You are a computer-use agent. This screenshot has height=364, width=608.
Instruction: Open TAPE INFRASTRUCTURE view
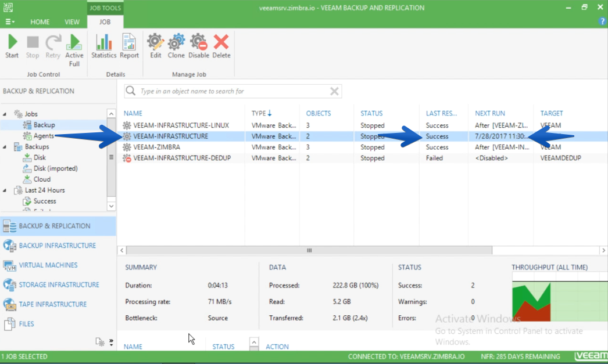[58, 304]
